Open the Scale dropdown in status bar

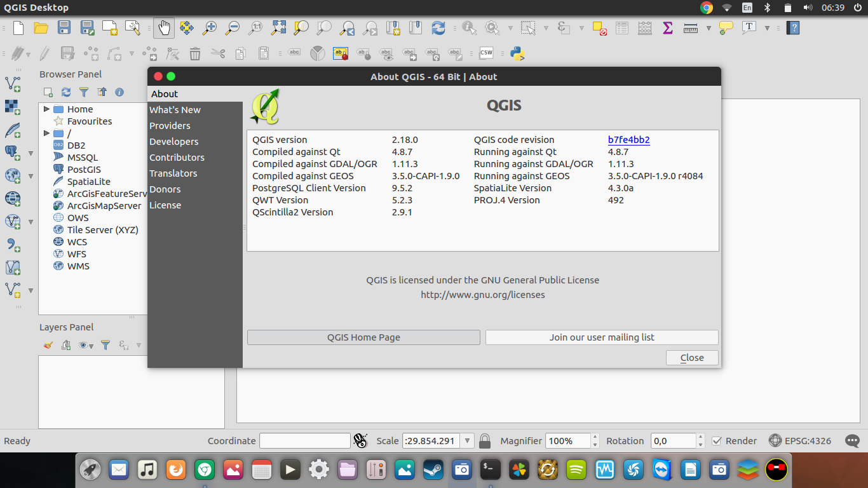(468, 440)
